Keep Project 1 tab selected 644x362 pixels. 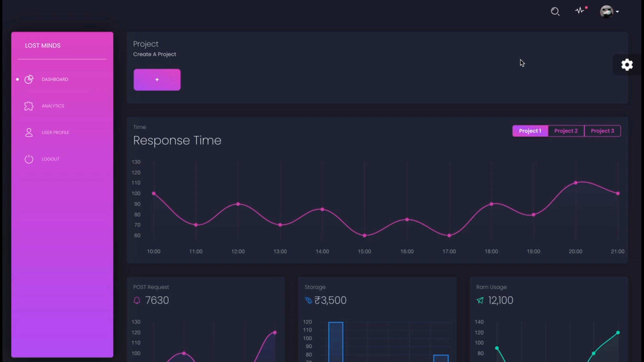[x=530, y=131]
